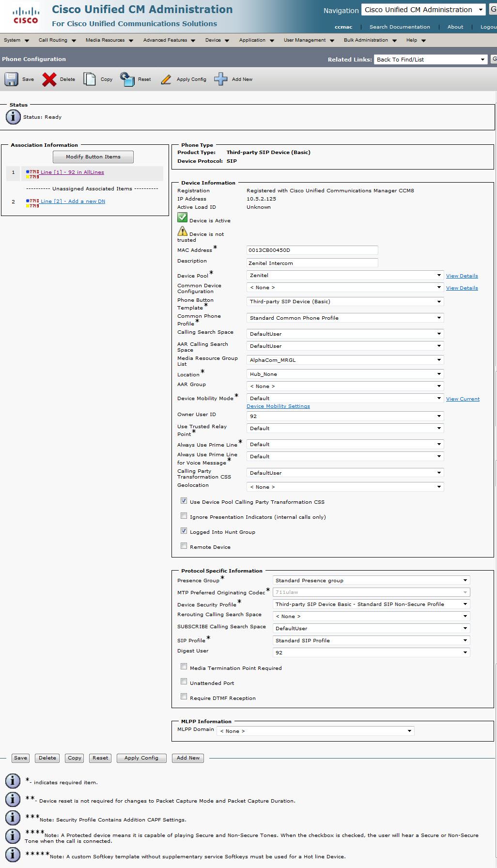This screenshot has height=868, width=497.
Task: Click the Copy pages icon in toolbar
Action: point(90,79)
